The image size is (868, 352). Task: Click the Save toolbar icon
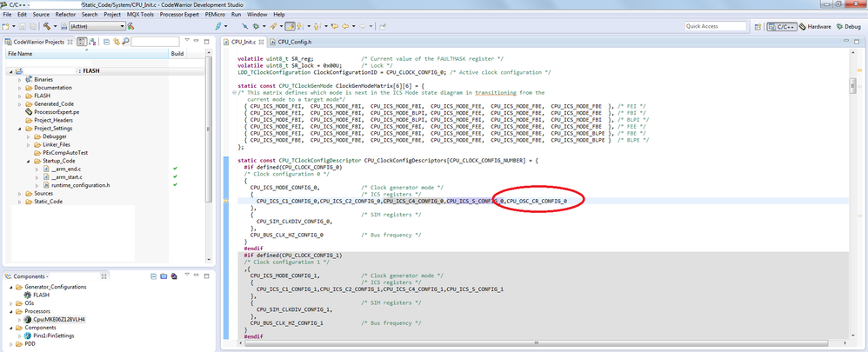pyautogui.click(x=23, y=26)
